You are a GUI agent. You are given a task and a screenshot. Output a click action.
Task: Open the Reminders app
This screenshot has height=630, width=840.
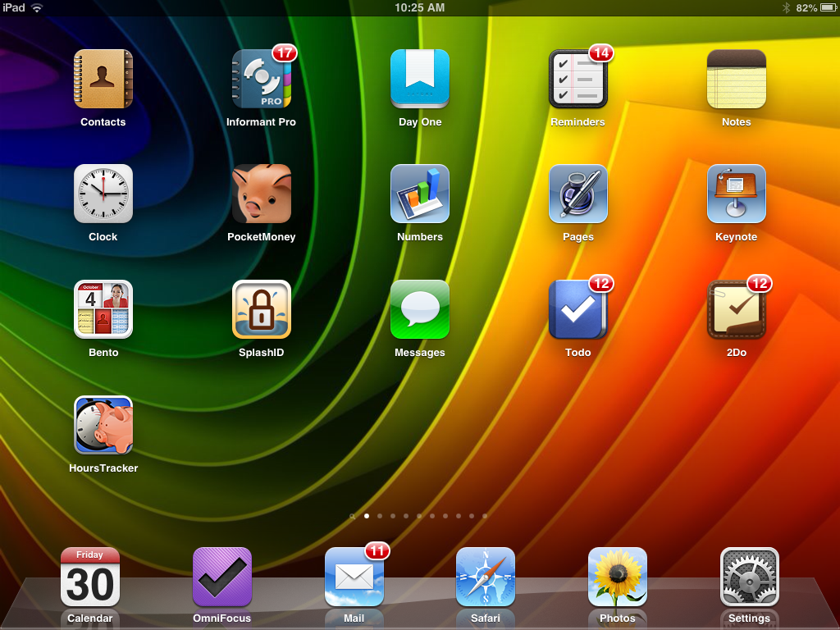578,79
